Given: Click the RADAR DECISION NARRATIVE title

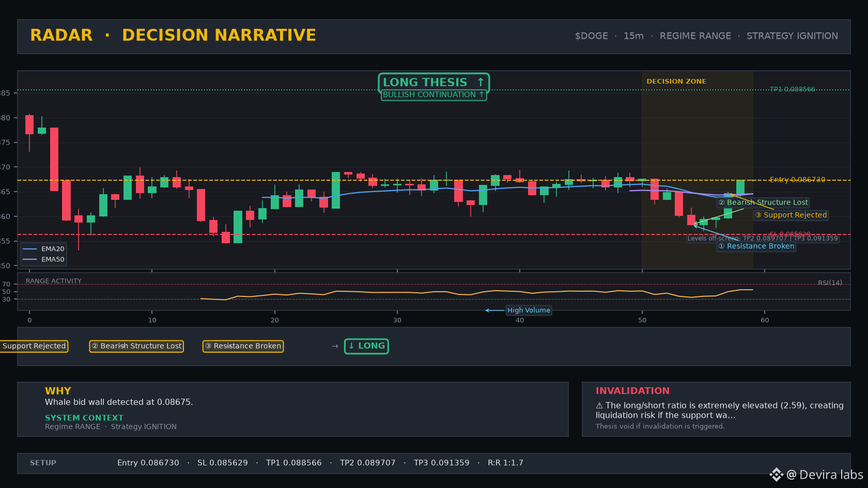Looking at the screenshot, I should click(x=173, y=35).
